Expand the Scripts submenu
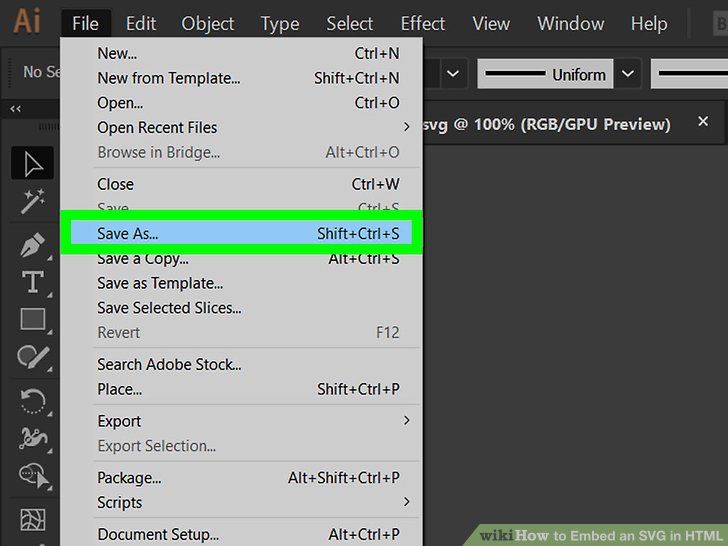The image size is (728, 546). [x=241, y=502]
